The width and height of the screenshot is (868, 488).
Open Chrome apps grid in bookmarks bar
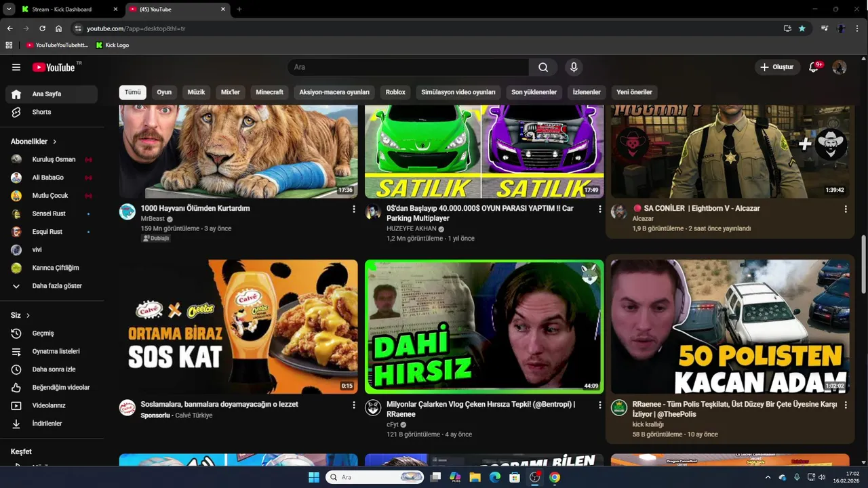click(x=9, y=45)
